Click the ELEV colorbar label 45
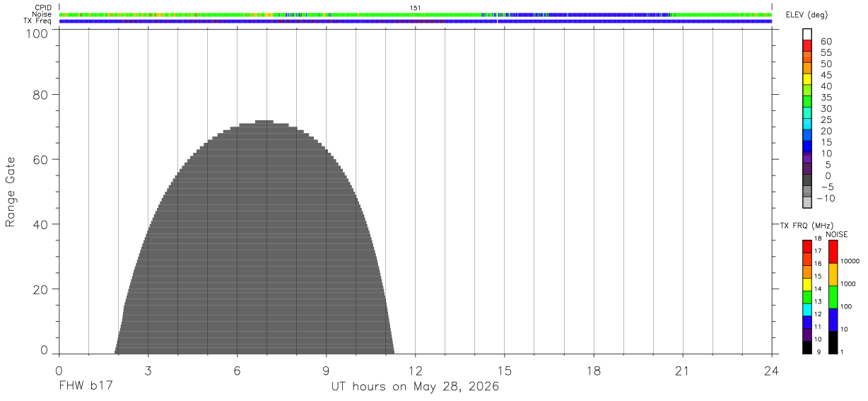868x401 pixels. point(826,75)
